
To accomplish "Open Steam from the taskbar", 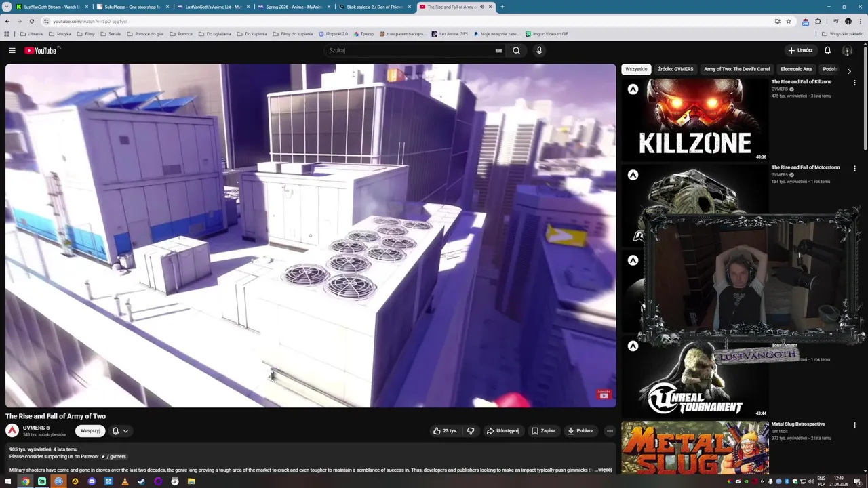I will [141, 481].
